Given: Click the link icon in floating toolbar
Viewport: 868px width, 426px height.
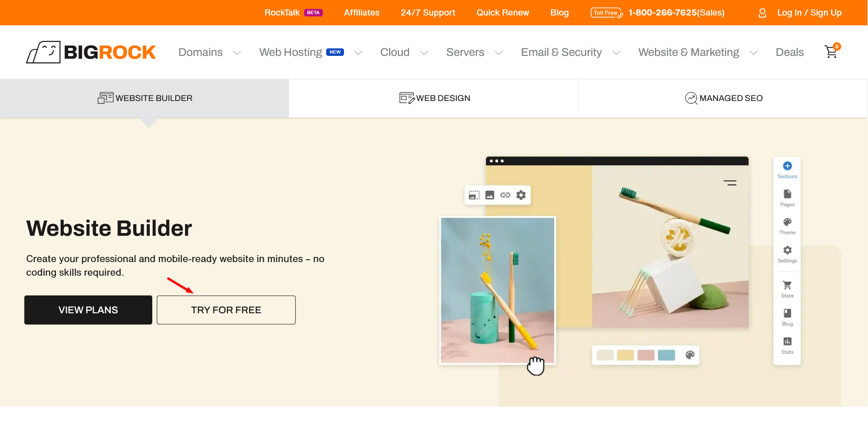Looking at the screenshot, I should tap(505, 195).
